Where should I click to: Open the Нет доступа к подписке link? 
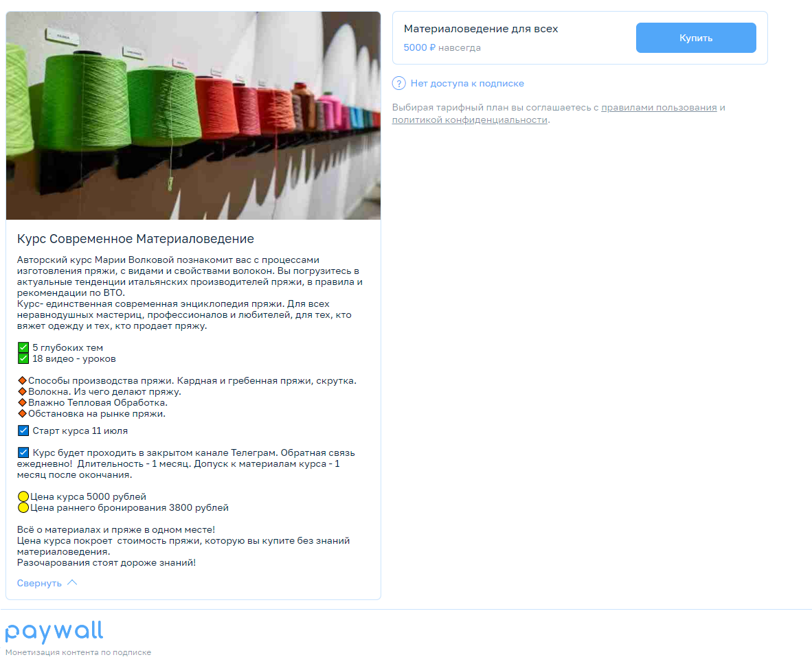[x=467, y=83]
